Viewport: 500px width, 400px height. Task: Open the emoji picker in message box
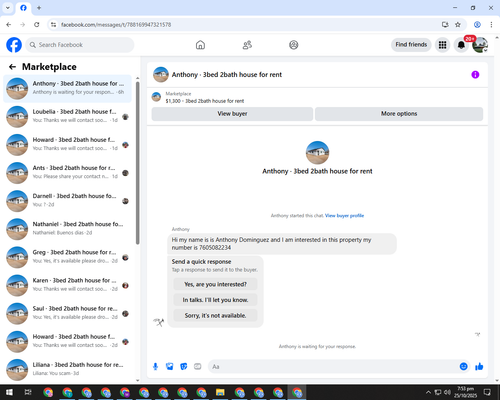463,367
